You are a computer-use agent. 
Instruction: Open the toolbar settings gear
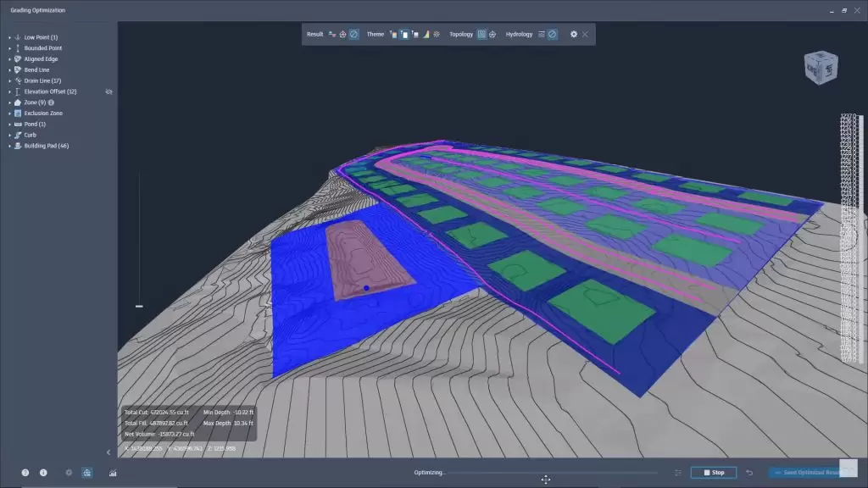[x=574, y=35]
